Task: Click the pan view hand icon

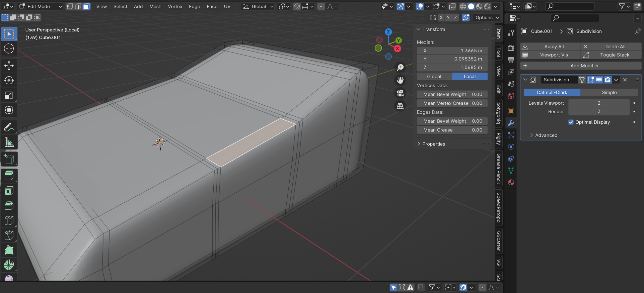Action: 400,80
